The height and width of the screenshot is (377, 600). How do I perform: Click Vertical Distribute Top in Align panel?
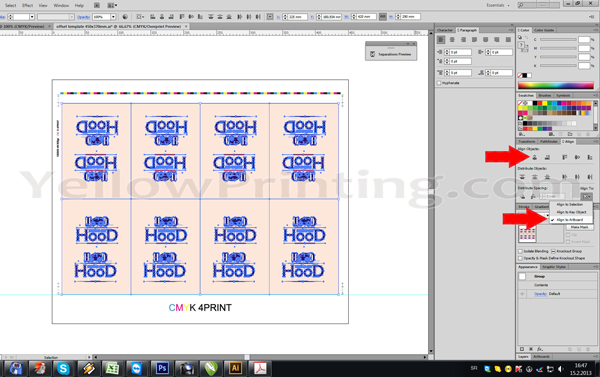522,177
